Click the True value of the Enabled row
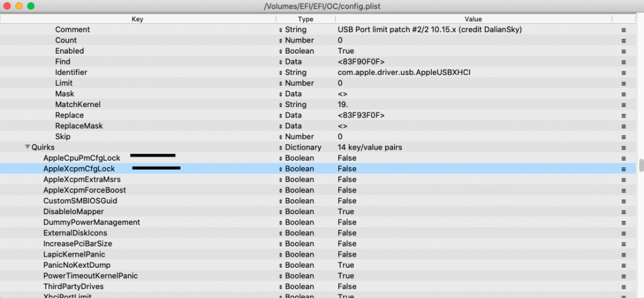Viewport: 644px width, 298px height. click(345, 51)
